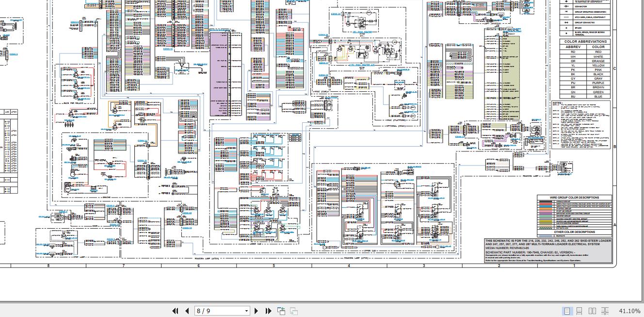Enable continuous scrolling page mode

tap(580, 311)
